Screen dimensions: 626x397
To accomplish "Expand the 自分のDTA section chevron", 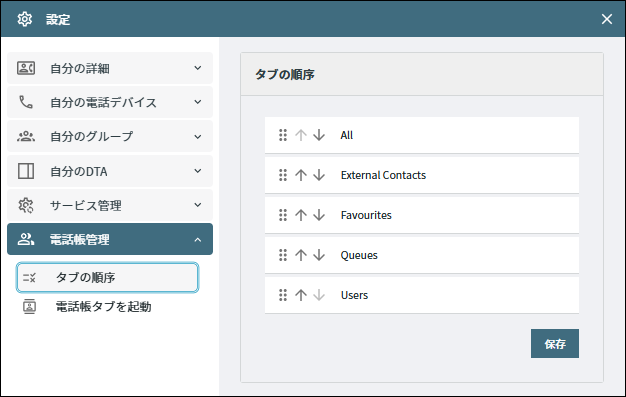I will point(198,171).
